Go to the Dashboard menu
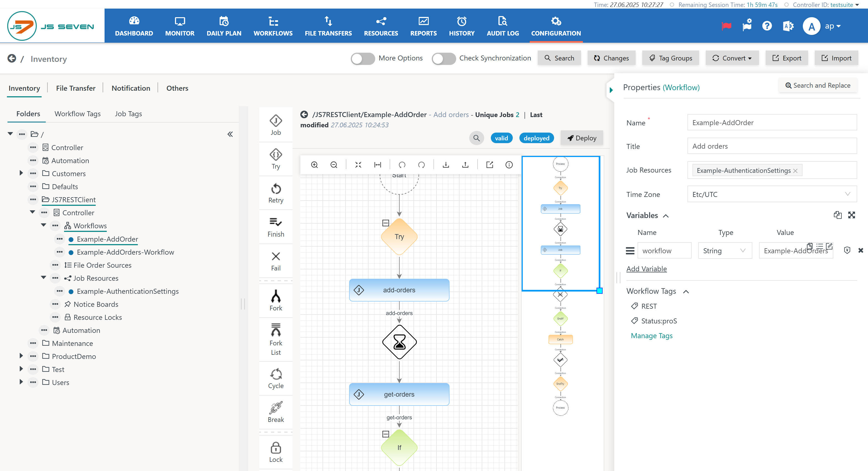Image resolution: width=868 pixels, height=471 pixels. coord(134,26)
